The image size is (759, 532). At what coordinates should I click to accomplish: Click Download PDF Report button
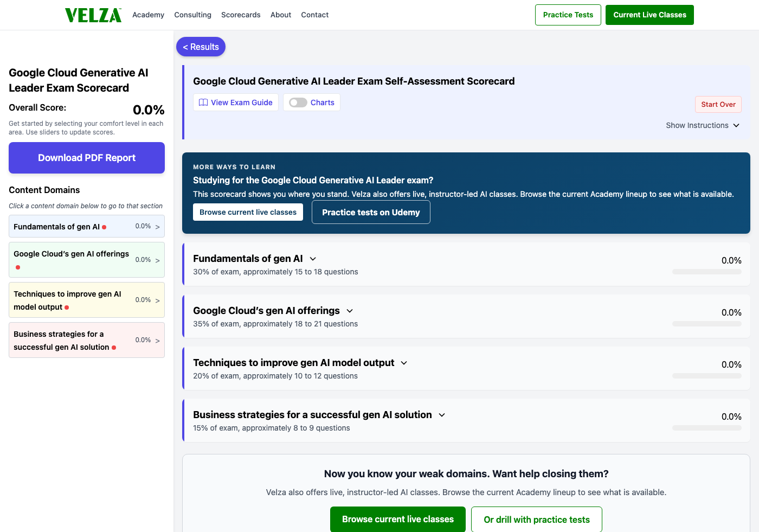87,158
